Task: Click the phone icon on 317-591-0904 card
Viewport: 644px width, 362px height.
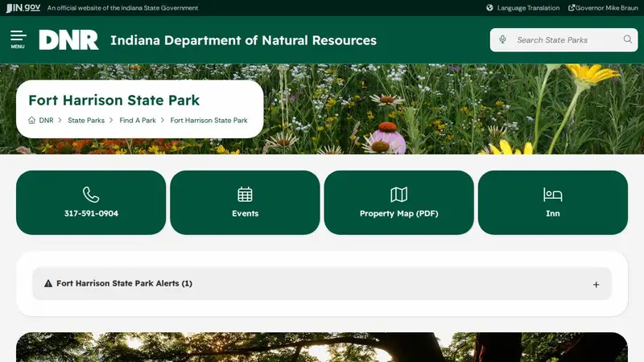Action: 91,195
